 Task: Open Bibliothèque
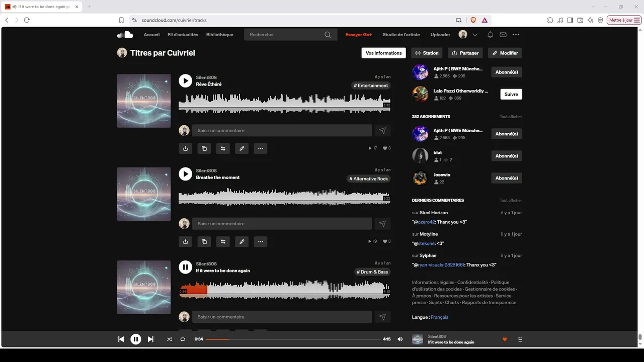point(220,35)
